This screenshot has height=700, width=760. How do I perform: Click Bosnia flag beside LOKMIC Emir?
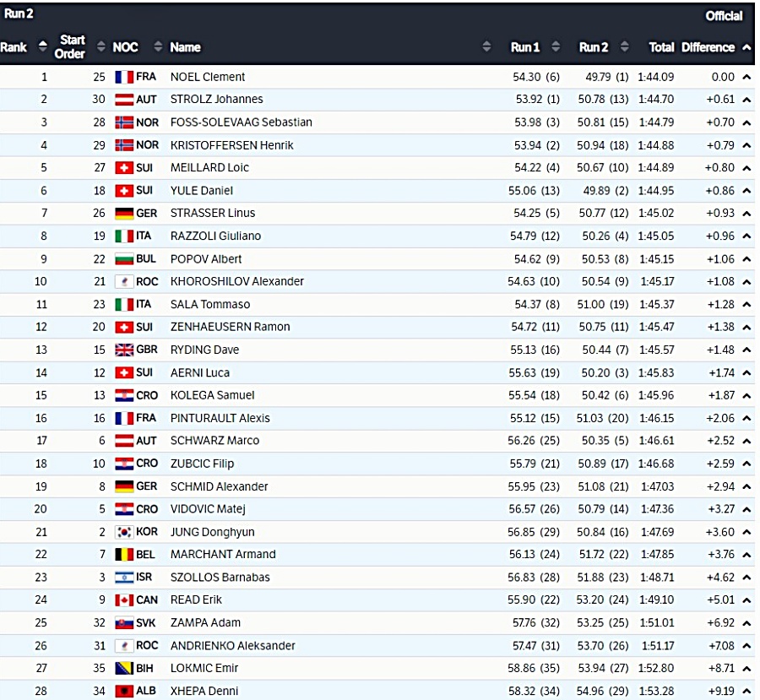(x=124, y=669)
